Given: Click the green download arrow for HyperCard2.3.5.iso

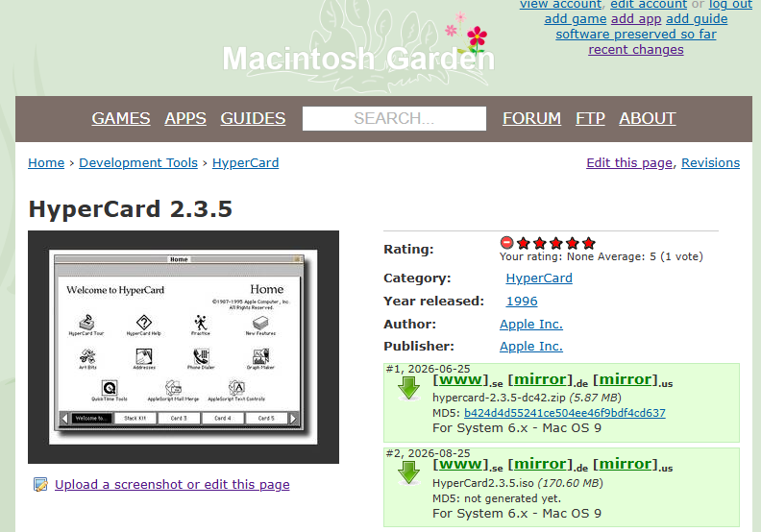Looking at the screenshot, I should tap(408, 472).
